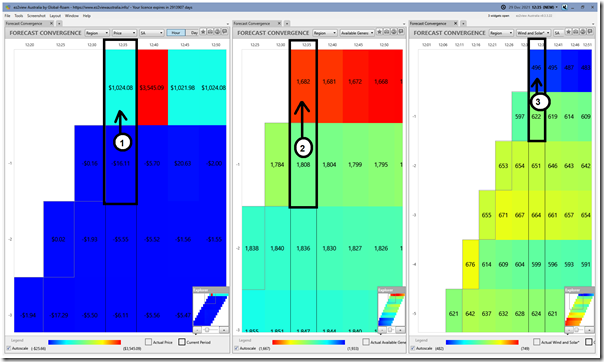The image size is (604, 362).
Task: Comment bubble icon in the Available Generation panel
Action: coord(401,32)
